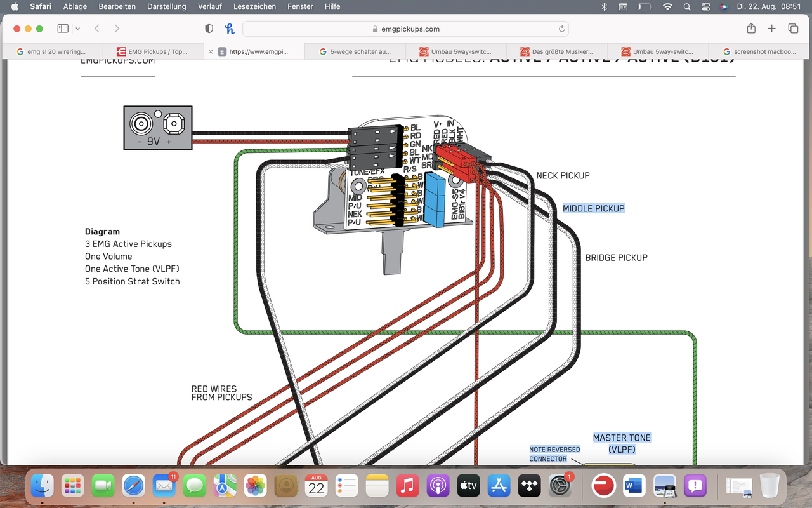Launch Music from the Dock
Viewport: 812px width, 508px height.
407,486
